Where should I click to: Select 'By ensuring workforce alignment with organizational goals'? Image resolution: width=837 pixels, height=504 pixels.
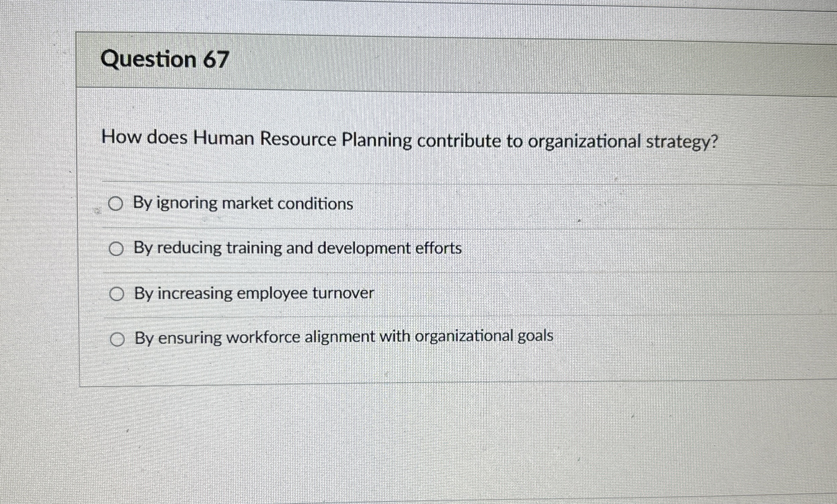tap(118, 338)
